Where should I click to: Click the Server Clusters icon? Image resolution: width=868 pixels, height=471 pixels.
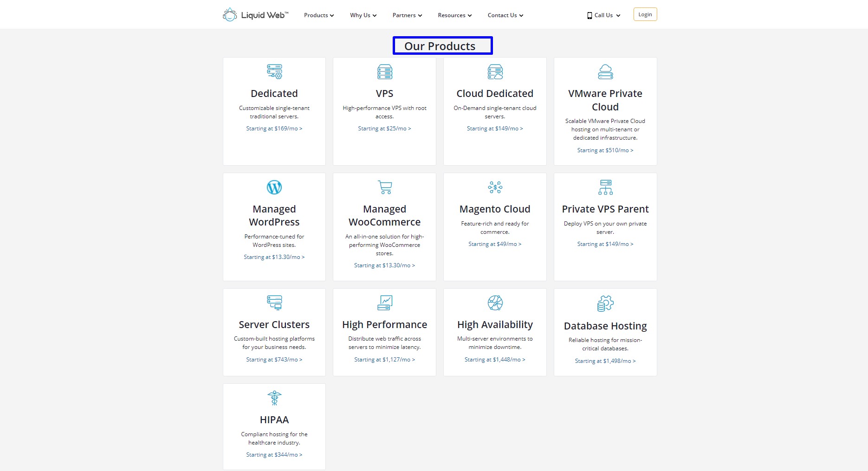pos(274,303)
